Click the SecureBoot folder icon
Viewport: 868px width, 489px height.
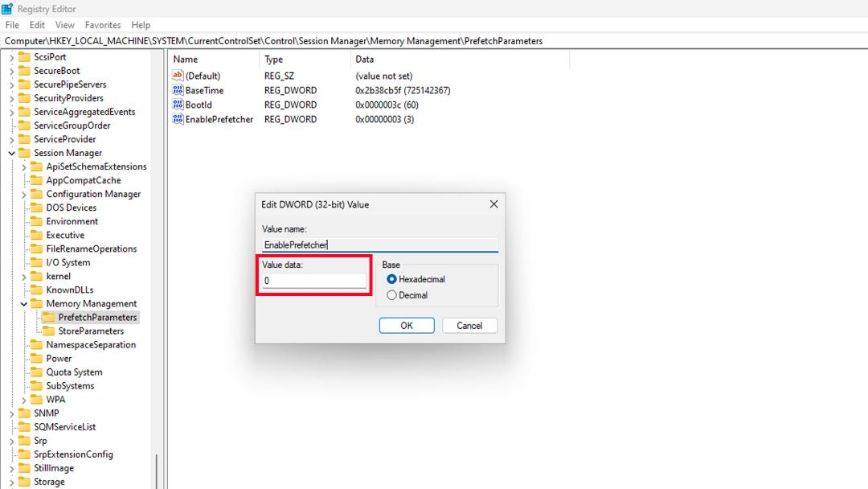click(x=24, y=71)
